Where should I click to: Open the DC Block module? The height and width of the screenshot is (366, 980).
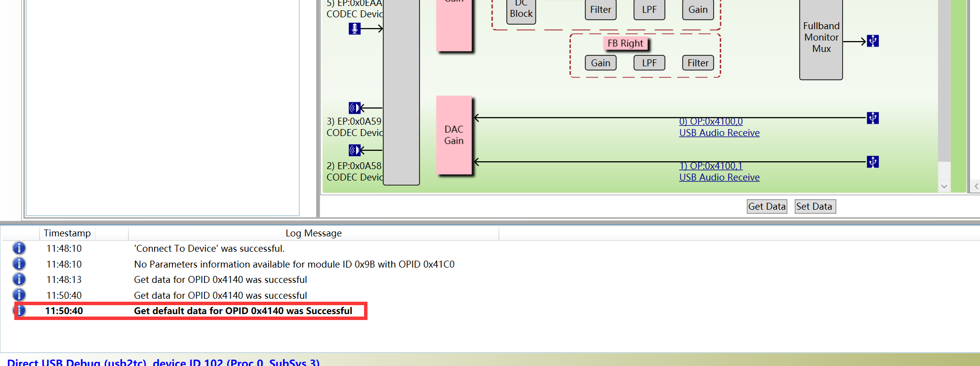521,11
